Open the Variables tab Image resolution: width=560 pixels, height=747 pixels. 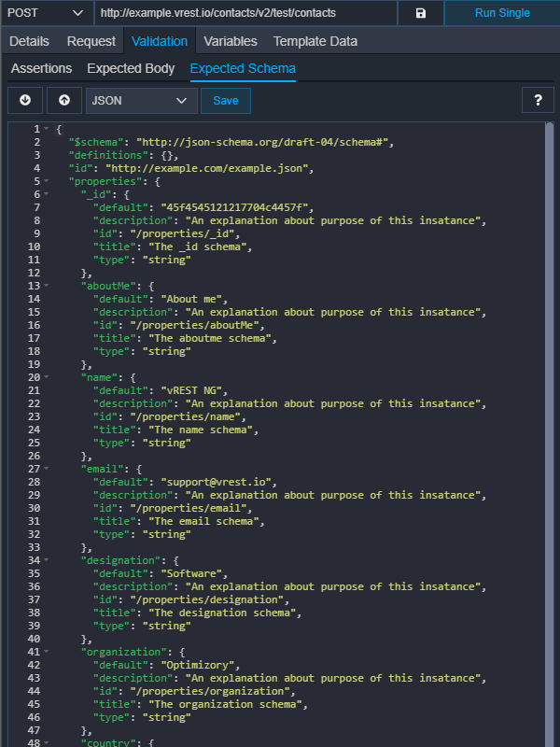pyautogui.click(x=231, y=41)
